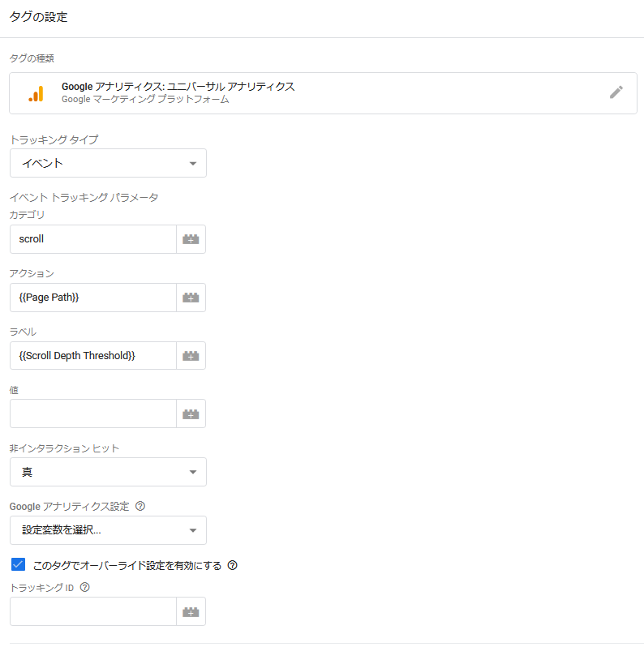
Task: Open the トラッキング タイプ dropdown showing イベント
Action: (x=108, y=164)
